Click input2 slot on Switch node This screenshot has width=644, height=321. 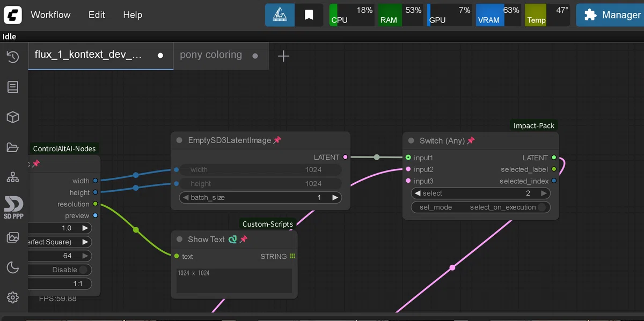click(408, 169)
